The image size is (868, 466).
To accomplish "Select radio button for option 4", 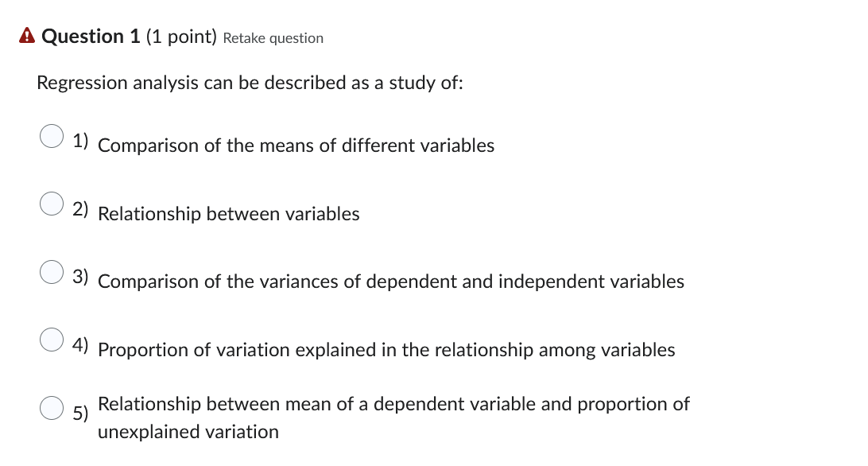I will (51, 341).
